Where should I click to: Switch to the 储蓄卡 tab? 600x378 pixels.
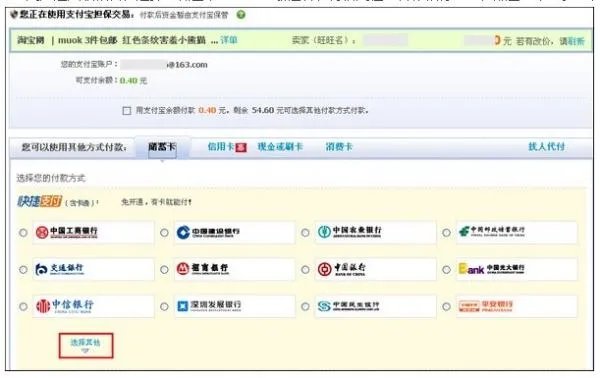click(x=162, y=147)
